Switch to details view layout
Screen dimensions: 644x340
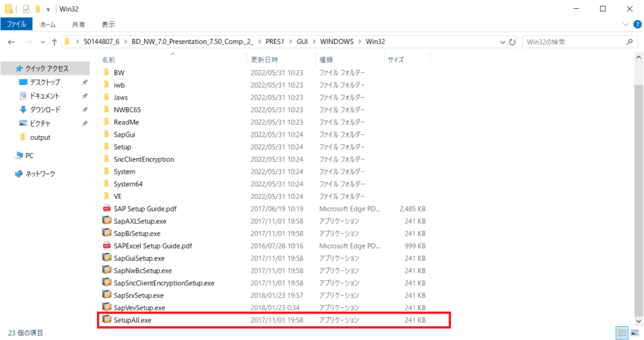coord(622,332)
